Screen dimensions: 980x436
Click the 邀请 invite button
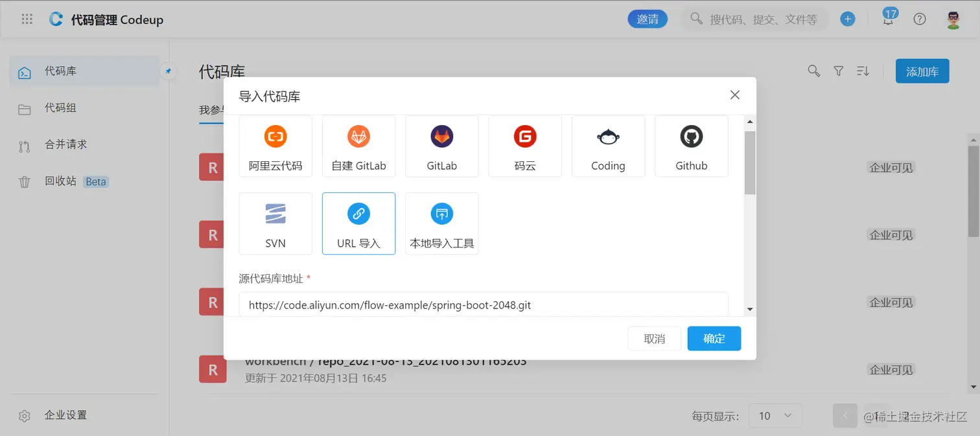pyautogui.click(x=647, y=19)
